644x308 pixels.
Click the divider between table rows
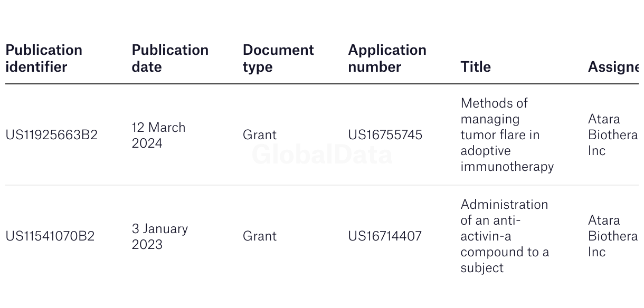click(x=322, y=185)
